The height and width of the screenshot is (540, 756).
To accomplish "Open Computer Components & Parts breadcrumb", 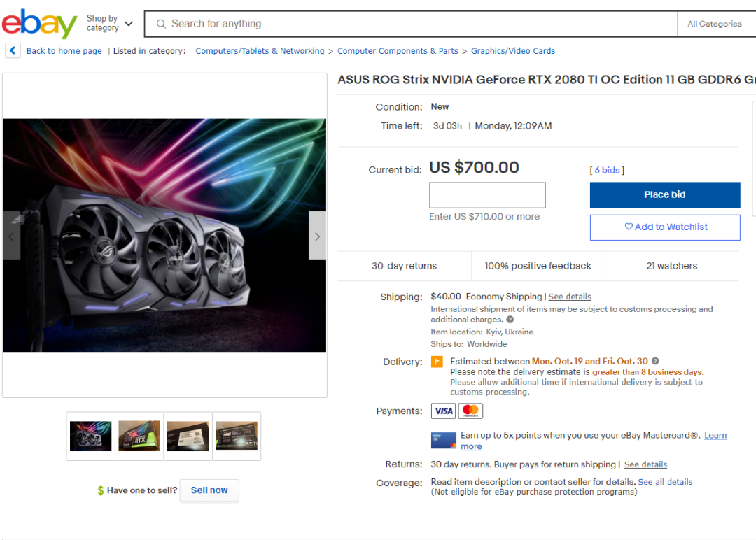I will [398, 51].
